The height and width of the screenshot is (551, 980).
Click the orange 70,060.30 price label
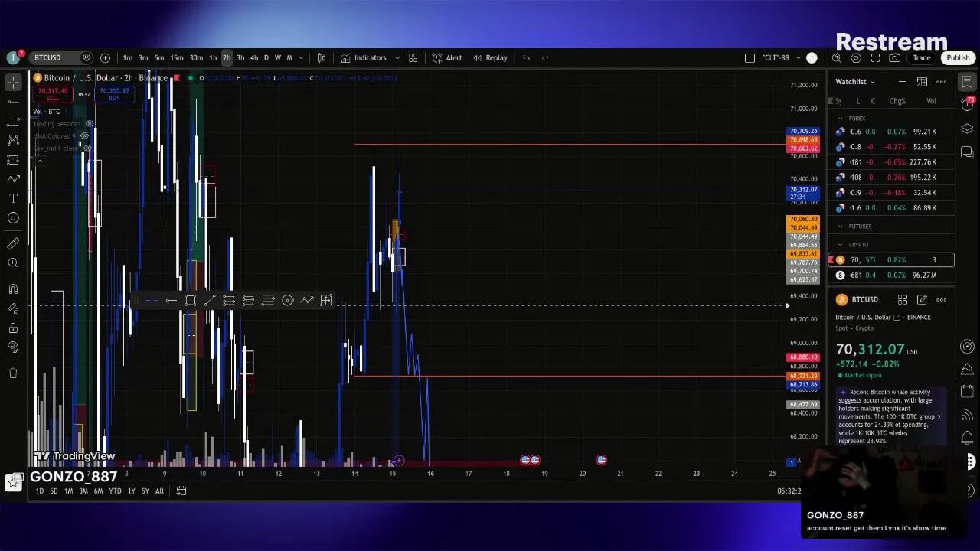click(803, 220)
